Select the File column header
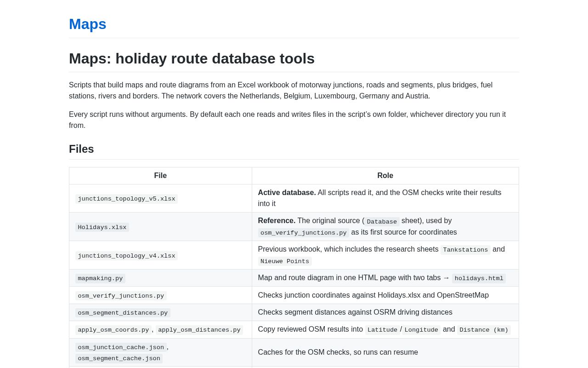Screen dimensions: 588x368 tap(160, 176)
